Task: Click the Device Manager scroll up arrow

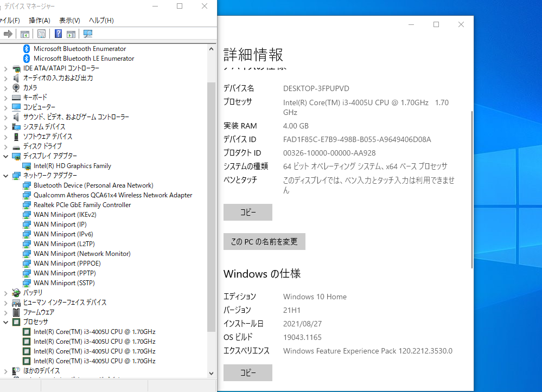Action: click(211, 49)
